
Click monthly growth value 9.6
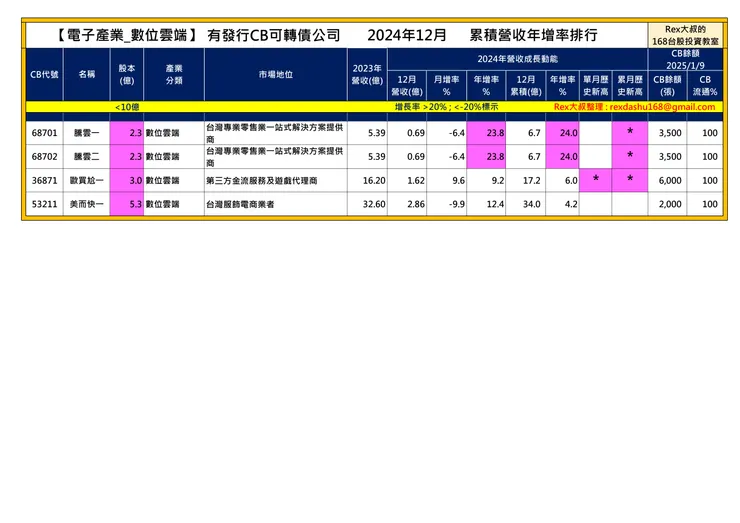click(x=458, y=180)
